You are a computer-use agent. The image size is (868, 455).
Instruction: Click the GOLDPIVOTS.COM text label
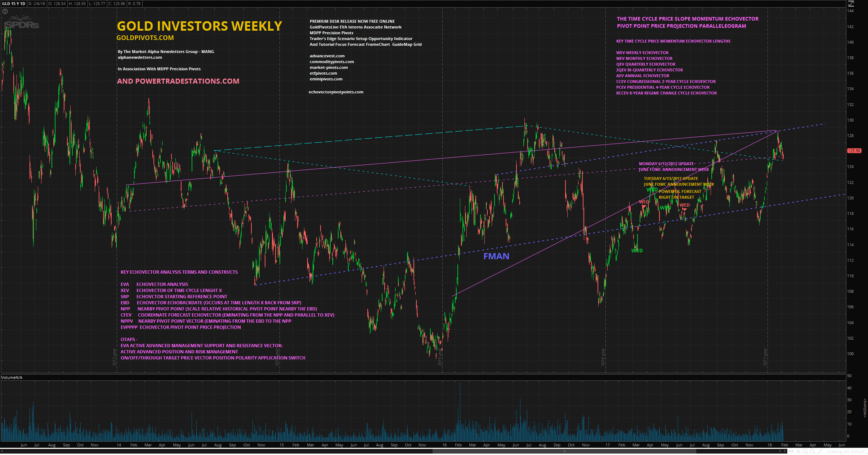click(x=145, y=38)
